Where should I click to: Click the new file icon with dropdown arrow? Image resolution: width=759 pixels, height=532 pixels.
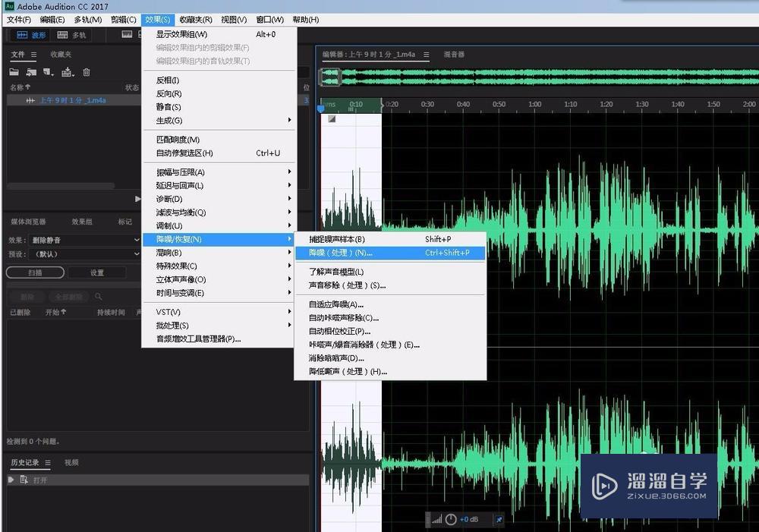(x=48, y=73)
